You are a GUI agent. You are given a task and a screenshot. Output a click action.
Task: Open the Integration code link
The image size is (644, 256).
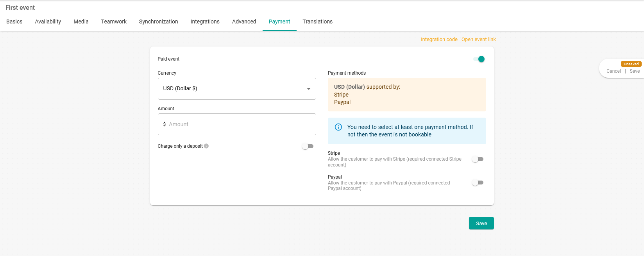pyautogui.click(x=439, y=39)
